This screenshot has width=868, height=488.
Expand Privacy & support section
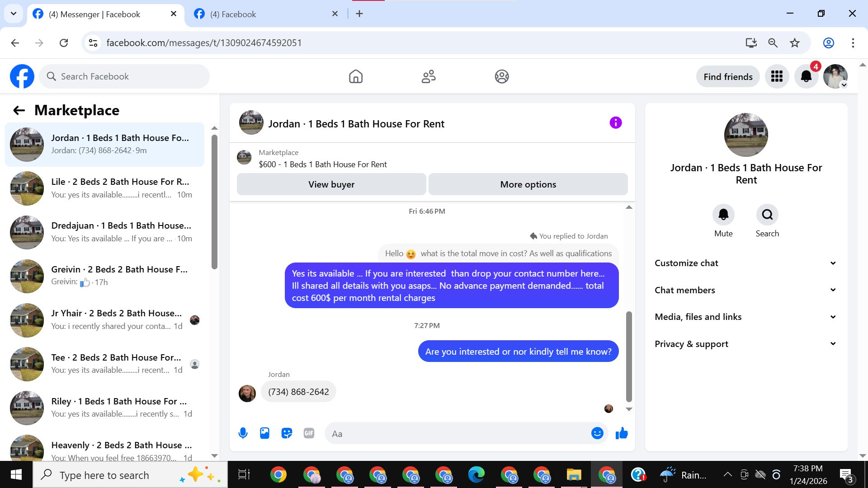(x=745, y=344)
